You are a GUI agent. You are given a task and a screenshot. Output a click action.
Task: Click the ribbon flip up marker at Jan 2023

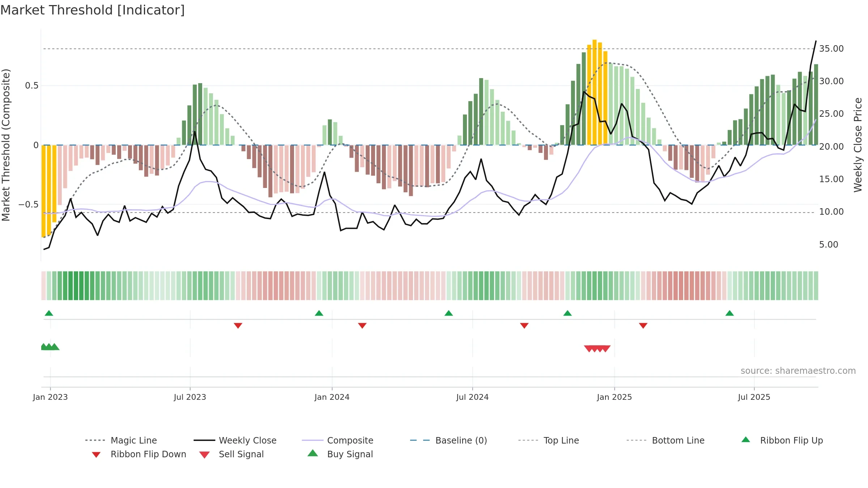[x=49, y=313]
